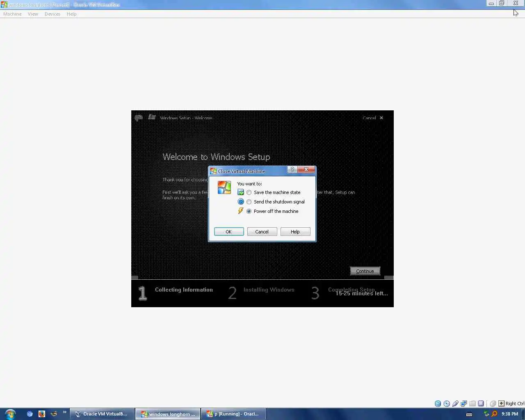Switch to windows longhorn taskbar button
Image resolution: width=525 pixels, height=420 pixels.
(168, 414)
